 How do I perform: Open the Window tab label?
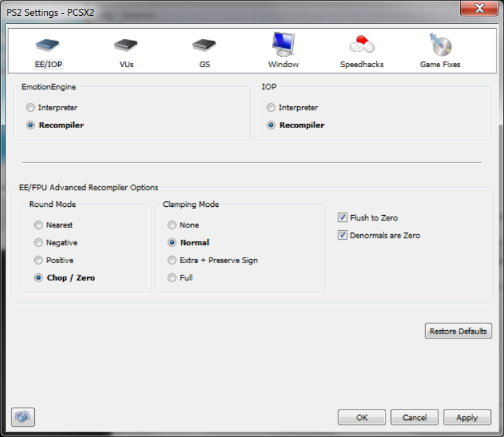click(x=283, y=64)
